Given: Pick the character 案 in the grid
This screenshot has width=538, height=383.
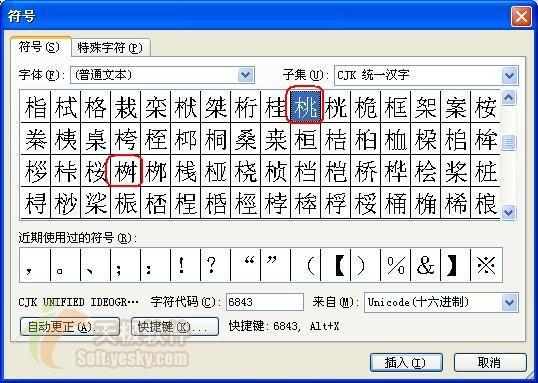Looking at the screenshot, I should [x=456, y=106].
